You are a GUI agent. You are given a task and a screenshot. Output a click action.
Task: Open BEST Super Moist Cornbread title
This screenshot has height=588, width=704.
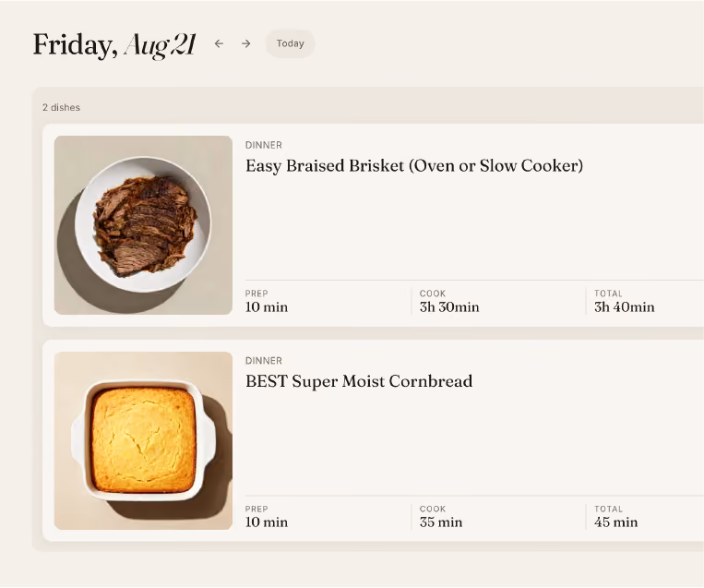359,381
